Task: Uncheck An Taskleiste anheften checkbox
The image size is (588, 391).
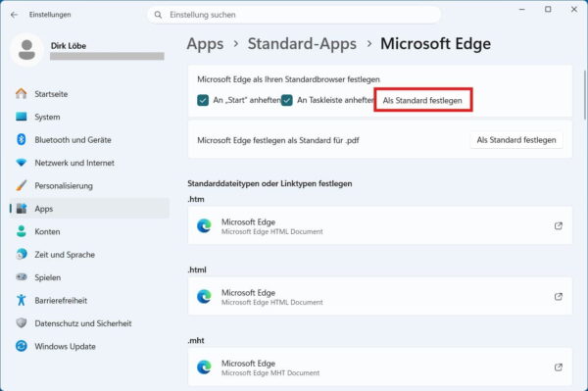Action: tap(287, 100)
